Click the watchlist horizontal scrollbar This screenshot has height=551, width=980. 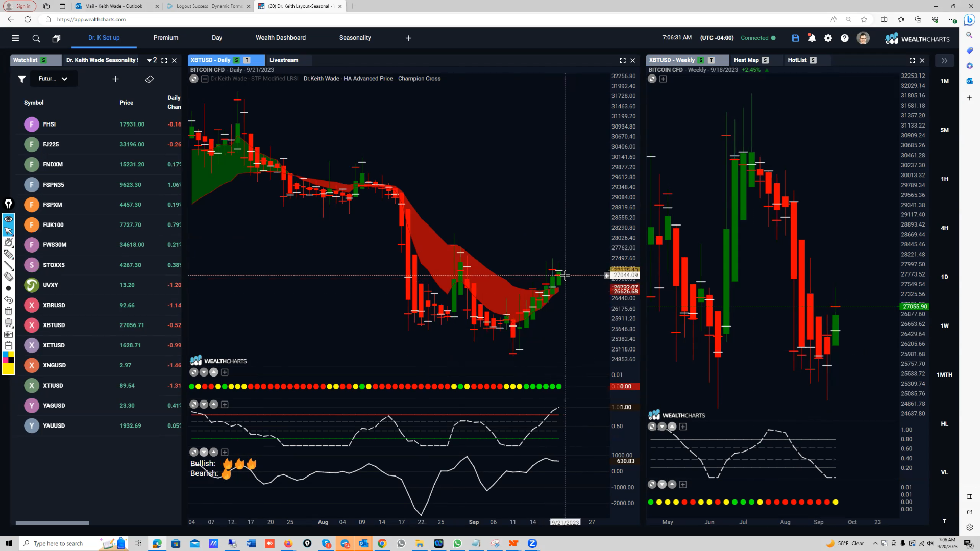[52, 523]
